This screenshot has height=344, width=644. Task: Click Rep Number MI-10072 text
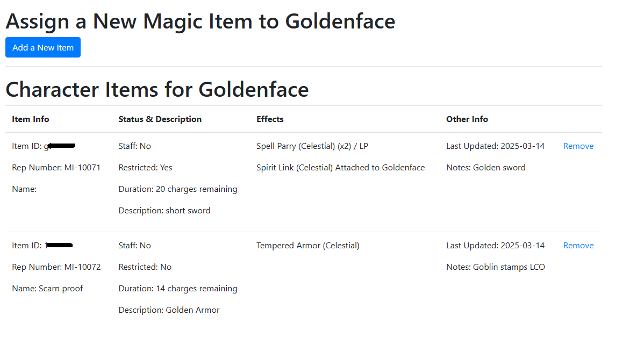[x=56, y=267]
